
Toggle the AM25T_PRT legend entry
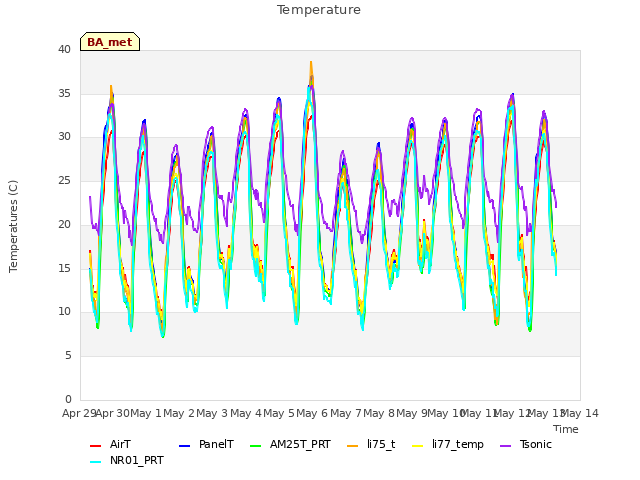pyautogui.click(x=290, y=444)
